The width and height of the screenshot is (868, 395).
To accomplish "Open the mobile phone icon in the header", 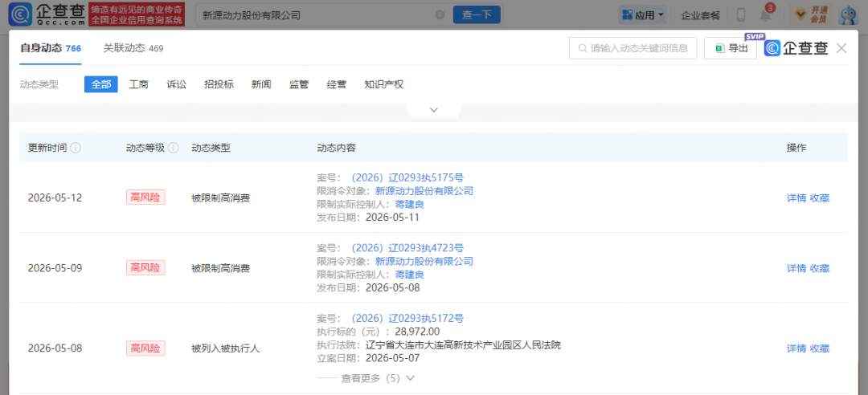I will [x=741, y=15].
